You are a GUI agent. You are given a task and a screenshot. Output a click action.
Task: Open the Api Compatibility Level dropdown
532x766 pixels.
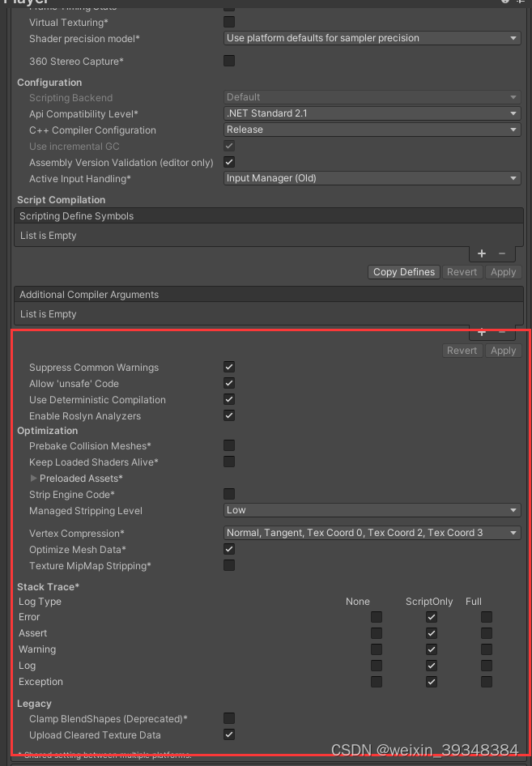click(372, 113)
